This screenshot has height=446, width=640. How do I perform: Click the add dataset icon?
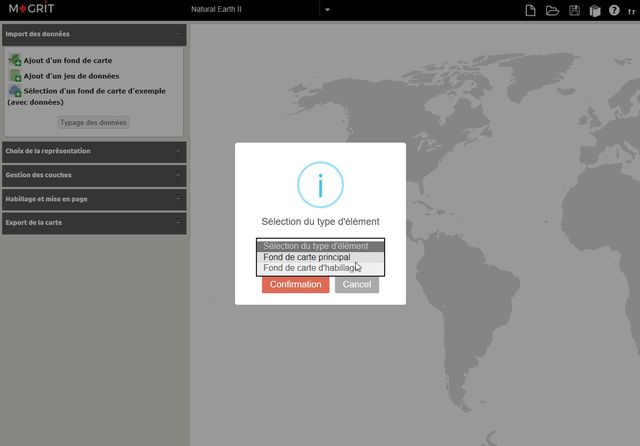coord(15,76)
